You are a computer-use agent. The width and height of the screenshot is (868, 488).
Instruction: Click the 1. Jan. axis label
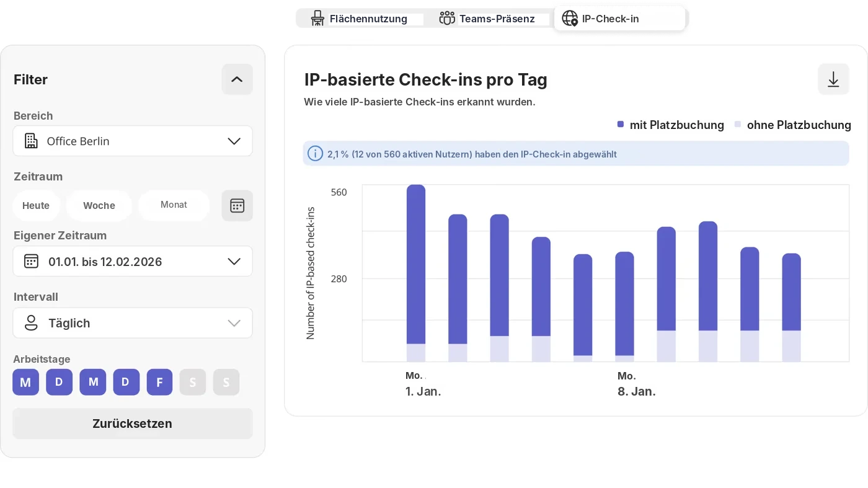[x=423, y=391]
